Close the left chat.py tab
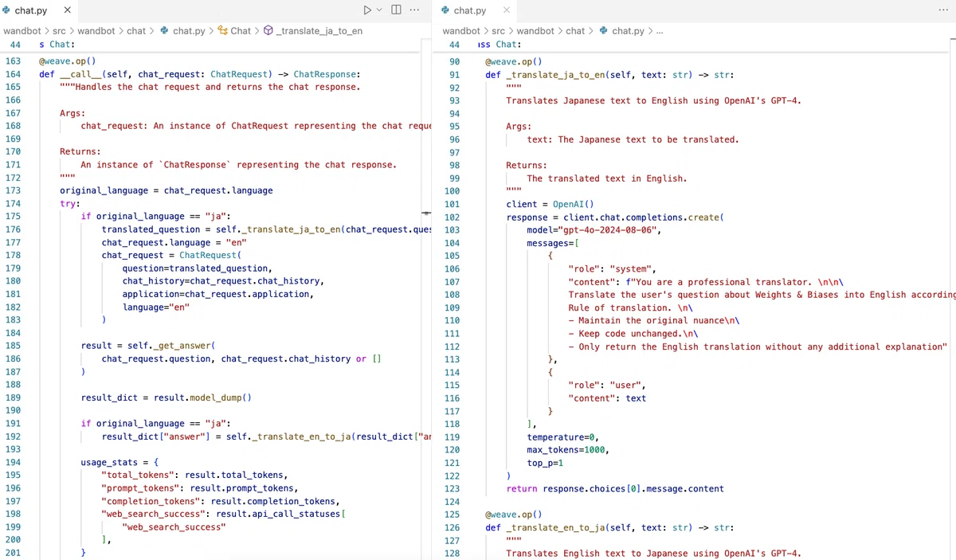Viewport: 956px width, 560px height. [67, 10]
